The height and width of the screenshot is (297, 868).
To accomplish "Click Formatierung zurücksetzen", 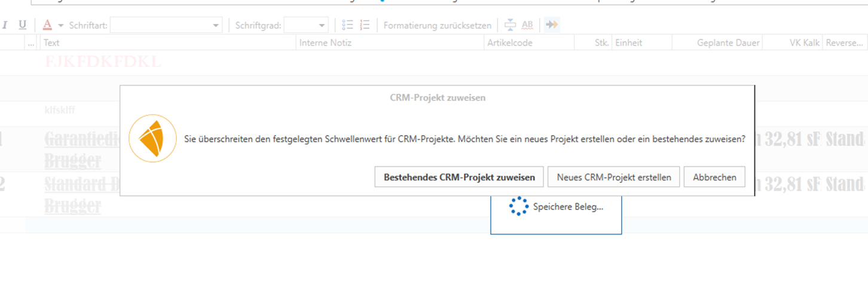I will [437, 26].
